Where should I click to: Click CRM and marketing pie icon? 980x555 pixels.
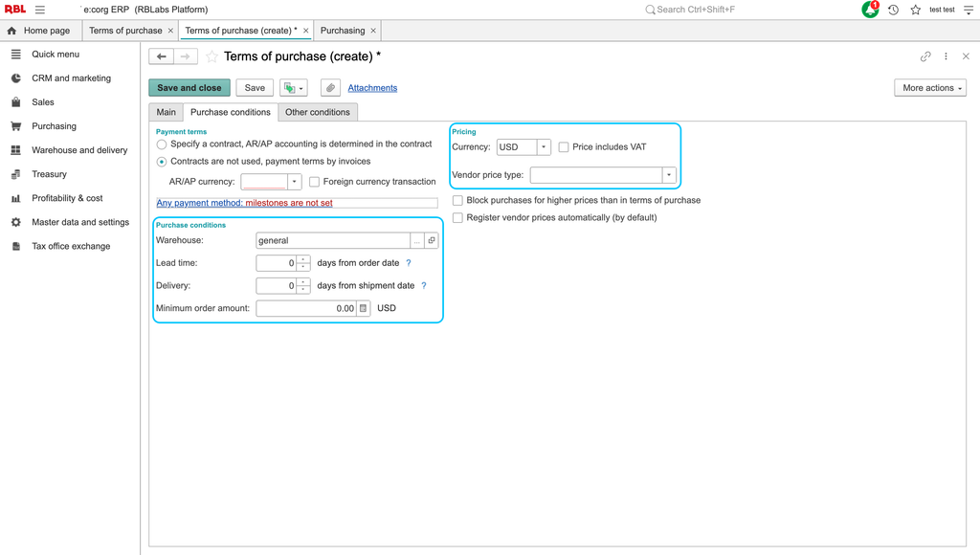[x=16, y=78]
